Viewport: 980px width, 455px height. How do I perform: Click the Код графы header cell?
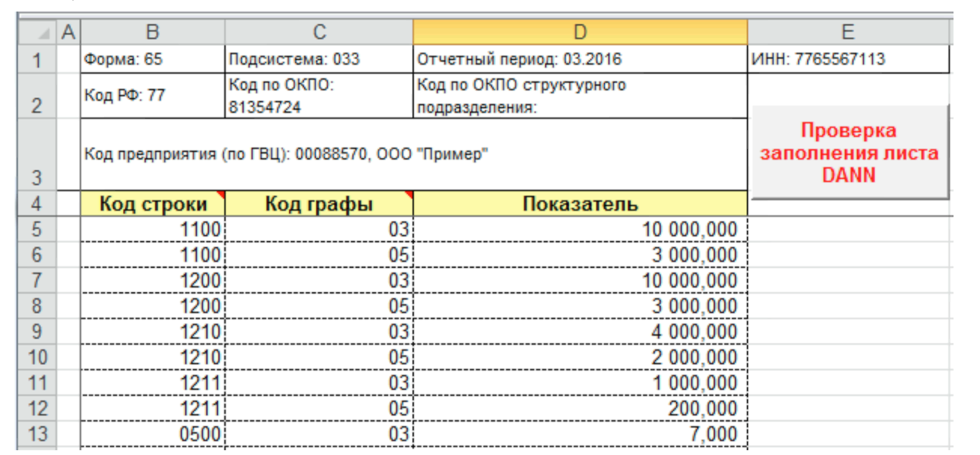coord(319,204)
